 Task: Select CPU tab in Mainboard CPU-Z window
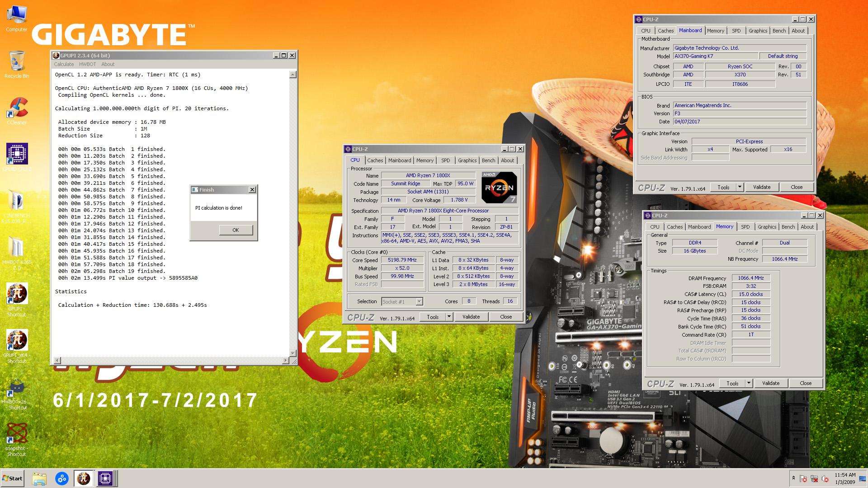[x=646, y=31]
